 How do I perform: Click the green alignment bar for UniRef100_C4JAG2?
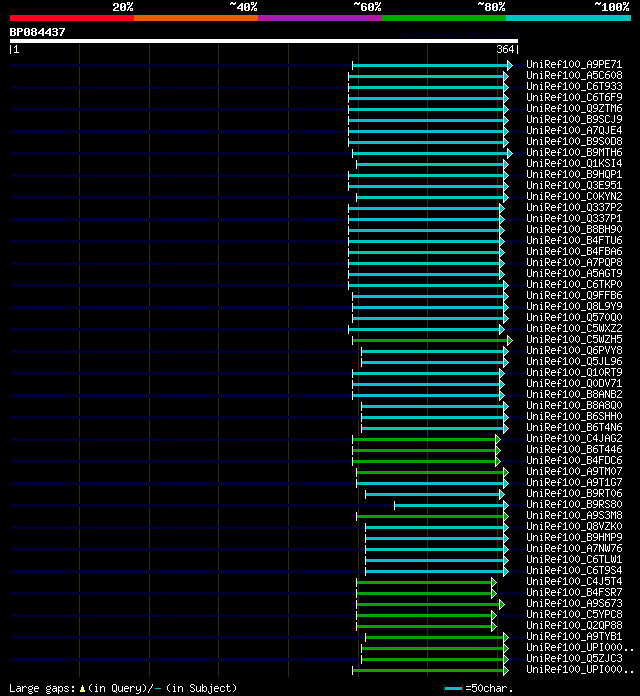tap(425, 439)
